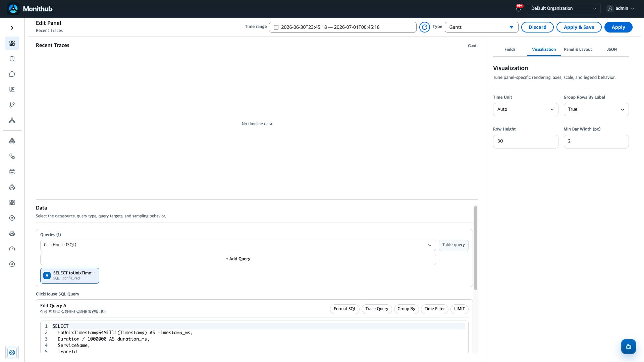Viewport: 644px width, 362px height.
Task: Open the Group Rows By Label dropdown
Action: (596, 110)
